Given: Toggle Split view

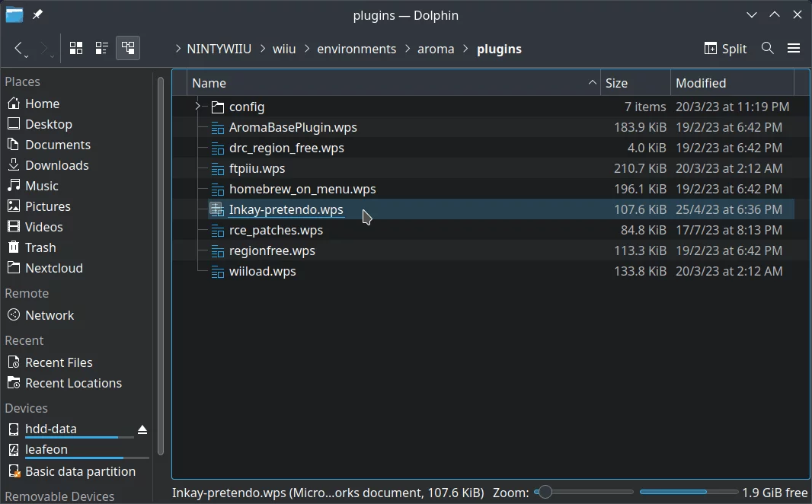Looking at the screenshot, I should [725, 49].
